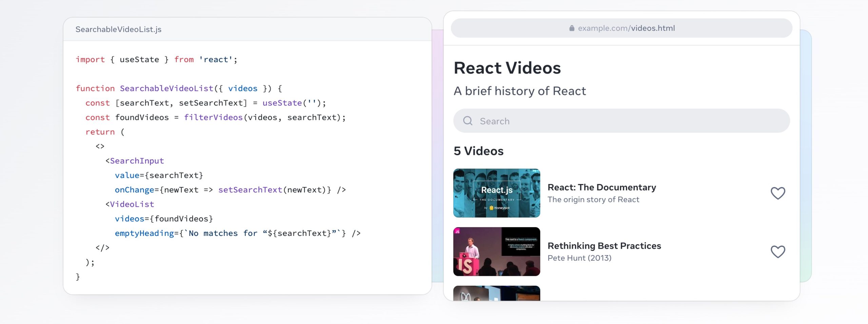This screenshot has height=324, width=868.
Task: Click the videos={foundVideos} code line
Action: pos(164,219)
